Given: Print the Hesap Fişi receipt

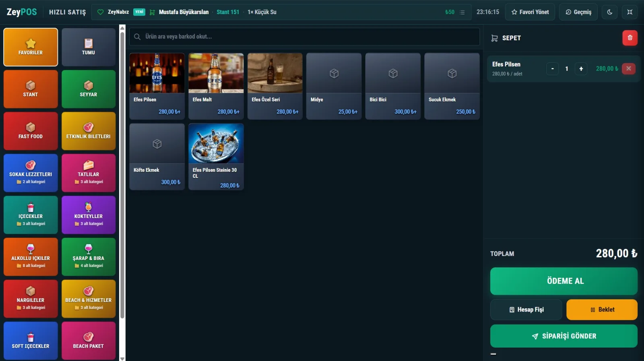Looking at the screenshot, I should tap(526, 309).
